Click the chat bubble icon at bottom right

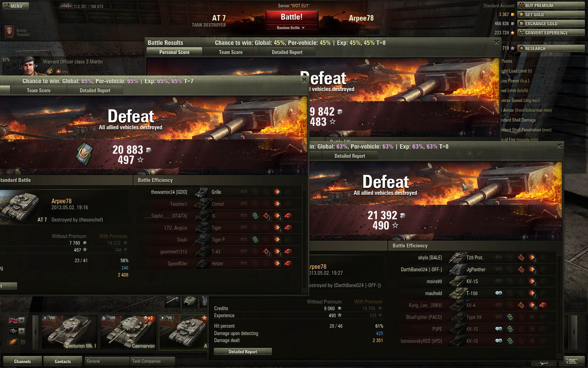[x=544, y=363]
